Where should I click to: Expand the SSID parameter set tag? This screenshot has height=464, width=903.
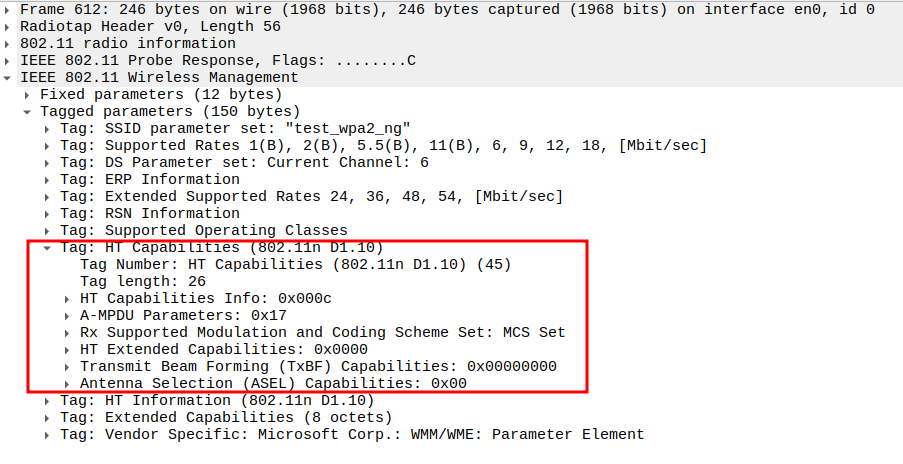point(48,128)
